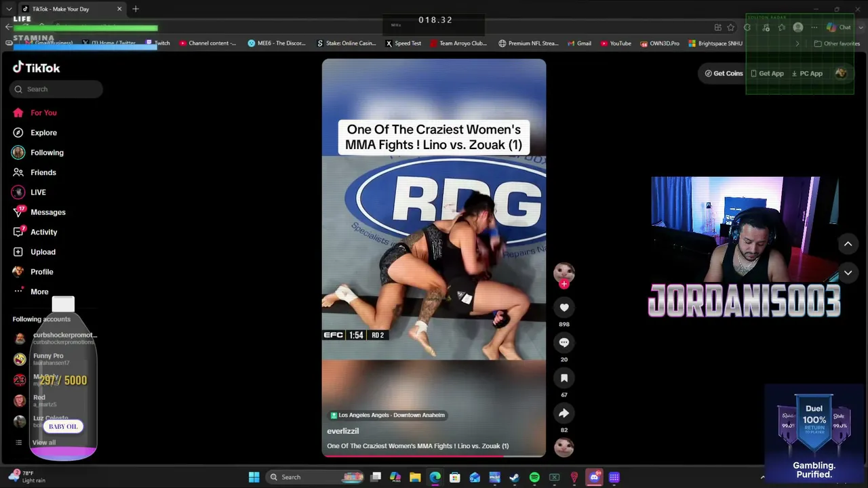Viewport: 868px width, 488px height.
Task: Open the Channel content bookmark
Action: 208,43
